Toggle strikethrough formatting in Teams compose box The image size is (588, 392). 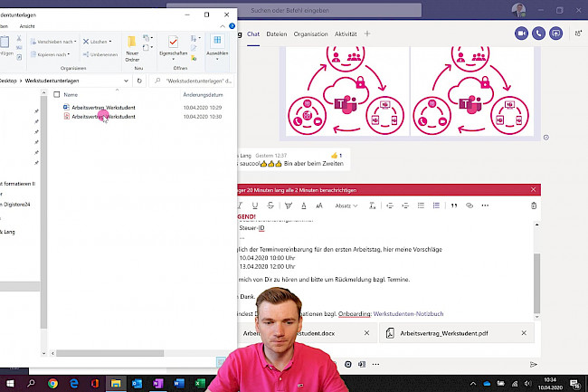click(x=270, y=206)
